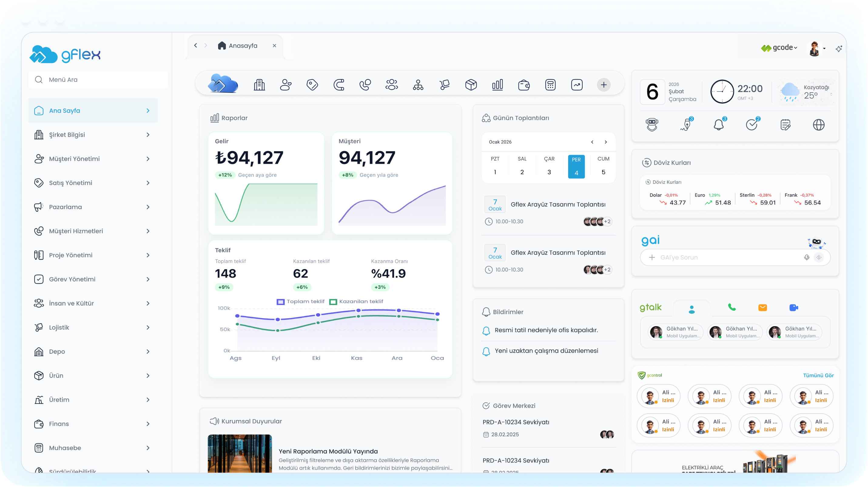Click the wallet icon in top toolbar
The width and height of the screenshot is (868, 487).
coord(524,85)
